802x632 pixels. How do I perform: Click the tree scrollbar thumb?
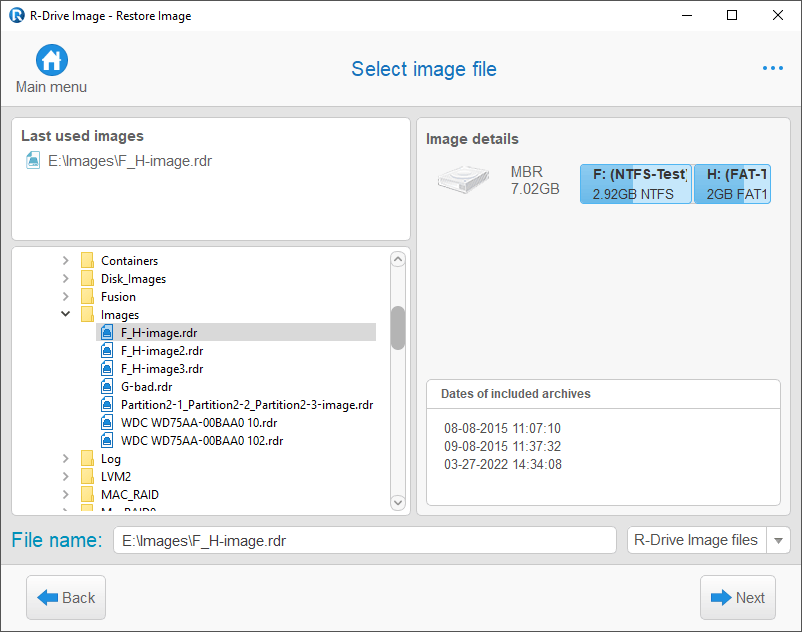(x=398, y=328)
